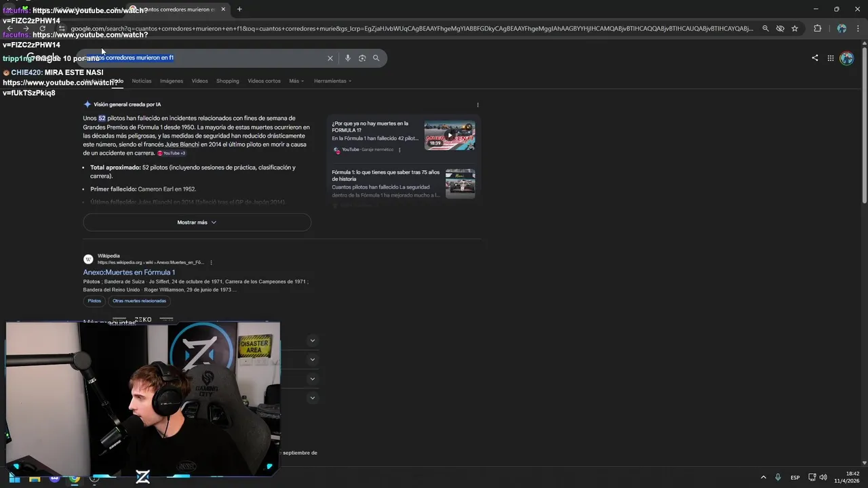This screenshot has width=868, height=488.
Task: Click the 'Total aproximado: 52 pilotos' bullet
Action: point(193,171)
